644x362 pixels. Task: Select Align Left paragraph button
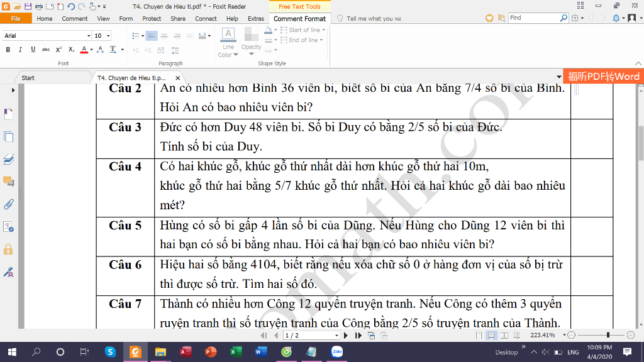151,36
